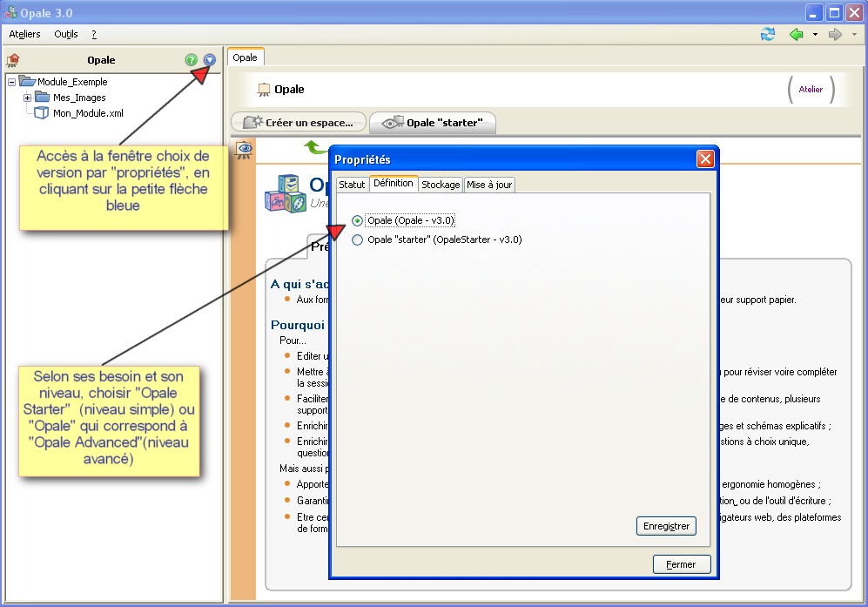
Task: Click the Fermer button
Action: point(682,564)
